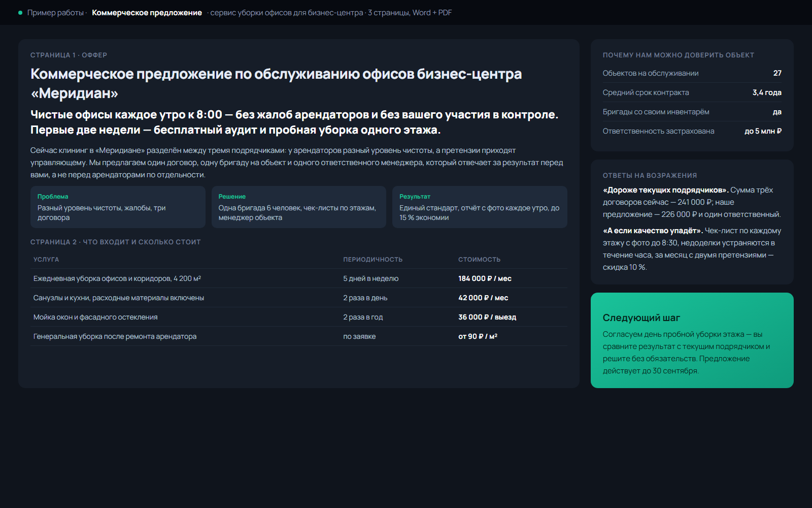Screen dimensions: 812x508
Task: Open the «Проблема» card
Action: (118, 207)
